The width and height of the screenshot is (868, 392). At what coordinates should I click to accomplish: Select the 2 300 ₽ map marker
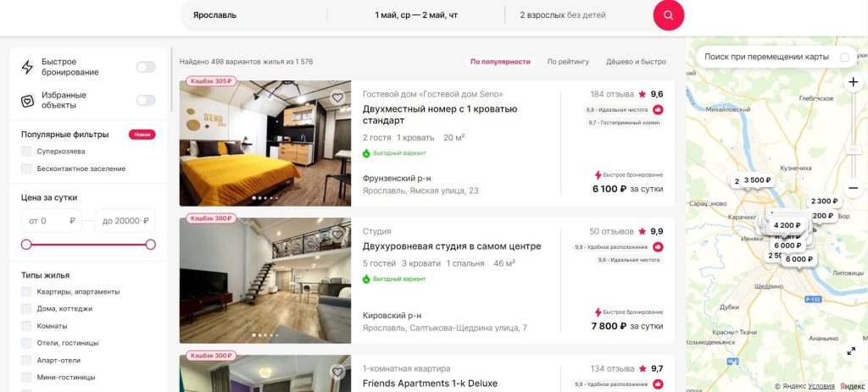824,202
